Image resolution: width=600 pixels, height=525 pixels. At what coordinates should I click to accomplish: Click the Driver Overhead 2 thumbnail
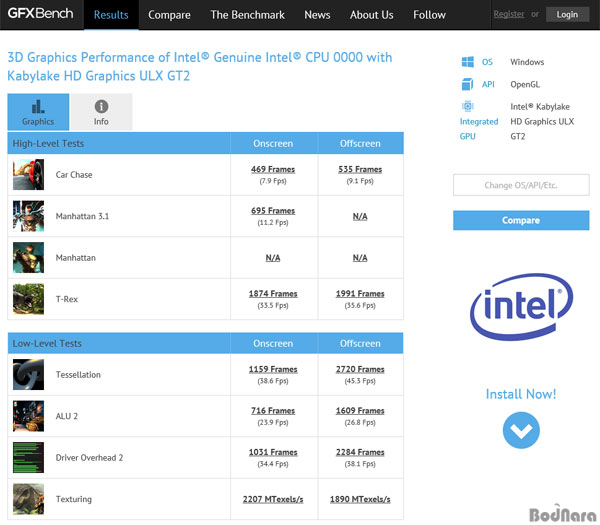click(28, 457)
